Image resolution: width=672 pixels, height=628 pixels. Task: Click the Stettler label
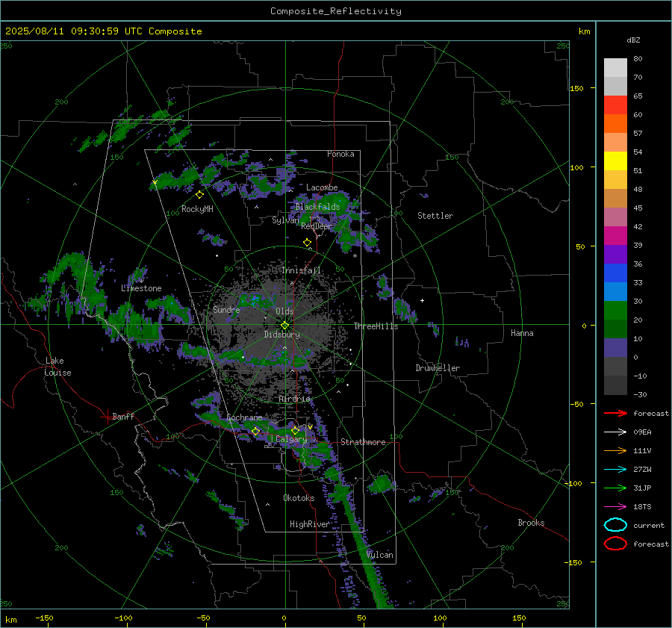click(435, 216)
